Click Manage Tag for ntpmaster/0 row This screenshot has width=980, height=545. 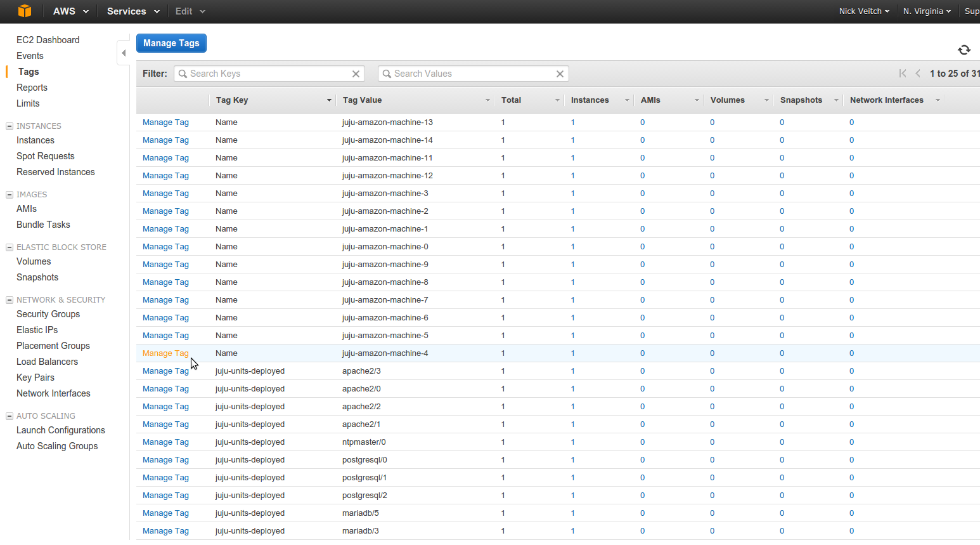[165, 442]
